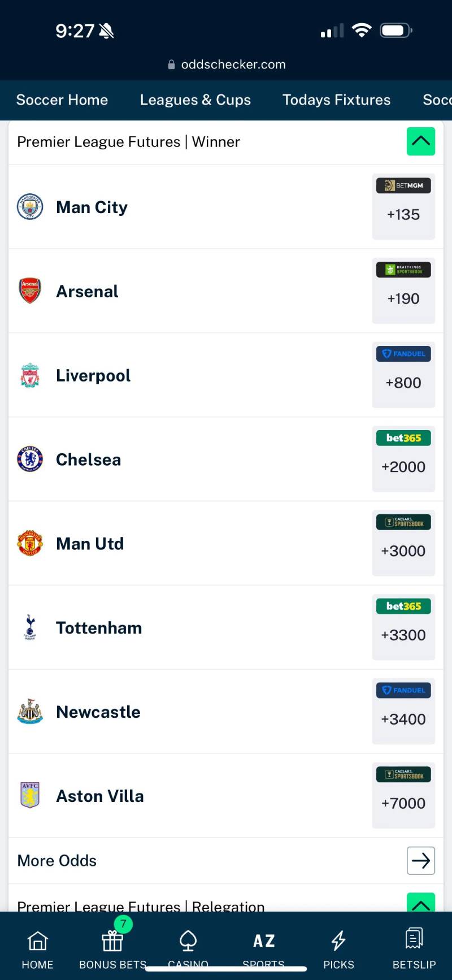Pick Man Utd +3000 Caesars odds

[x=403, y=544]
